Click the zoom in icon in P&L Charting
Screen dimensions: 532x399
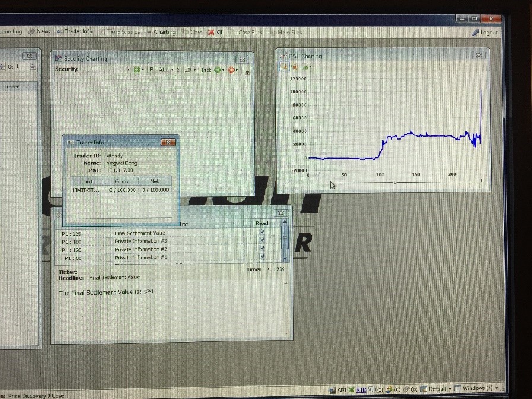click(284, 67)
